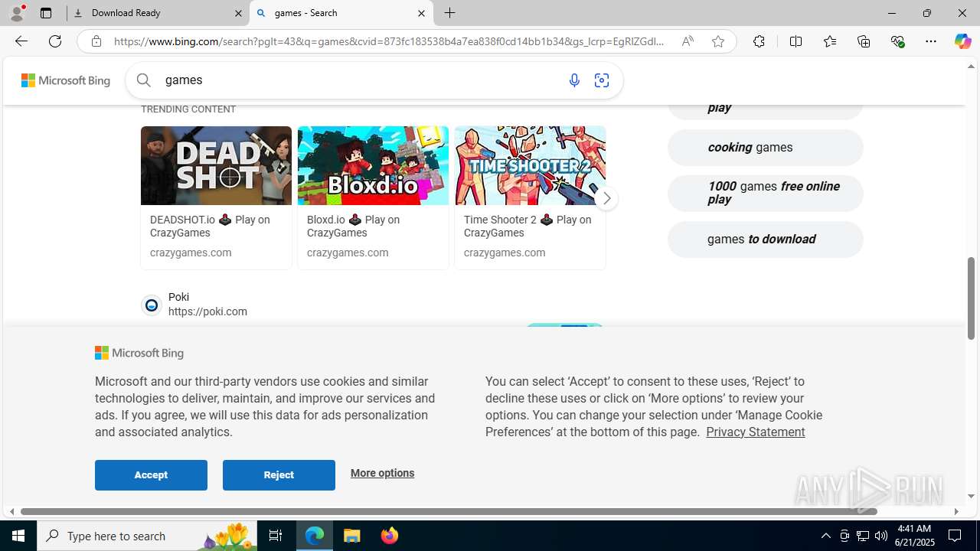
Task: Open File Explorer from taskbar
Action: pos(352,536)
